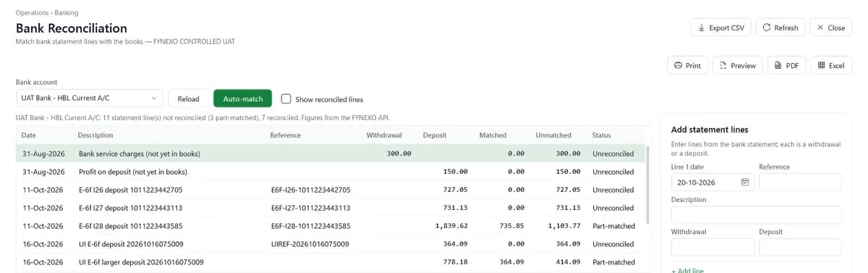Close the Bank Reconciliation page
This screenshot has width=868, height=273.
point(830,28)
